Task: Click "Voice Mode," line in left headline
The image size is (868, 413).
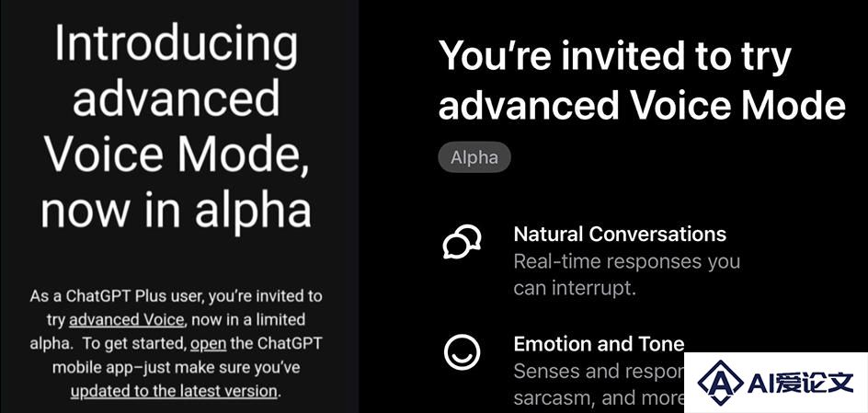Action: click(x=176, y=155)
